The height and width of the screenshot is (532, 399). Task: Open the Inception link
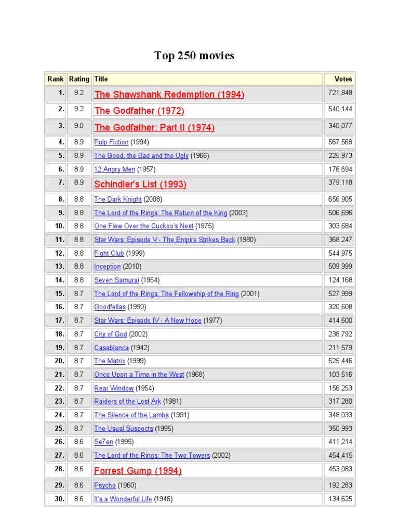click(107, 267)
